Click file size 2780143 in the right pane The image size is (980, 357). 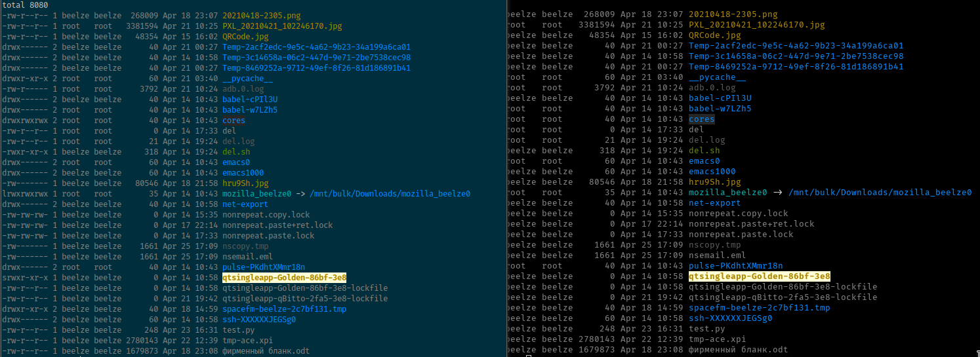click(x=597, y=339)
